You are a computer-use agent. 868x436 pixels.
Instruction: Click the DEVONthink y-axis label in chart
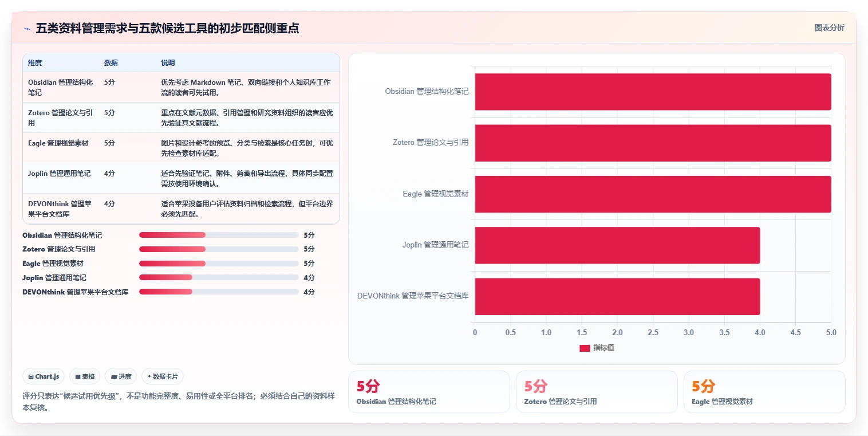pyautogui.click(x=413, y=296)
